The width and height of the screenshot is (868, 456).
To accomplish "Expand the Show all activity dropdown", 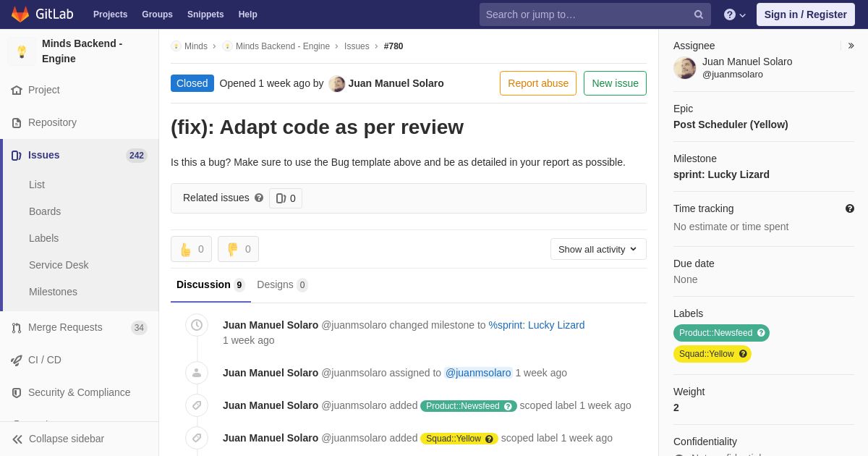I will pos(598,249).
